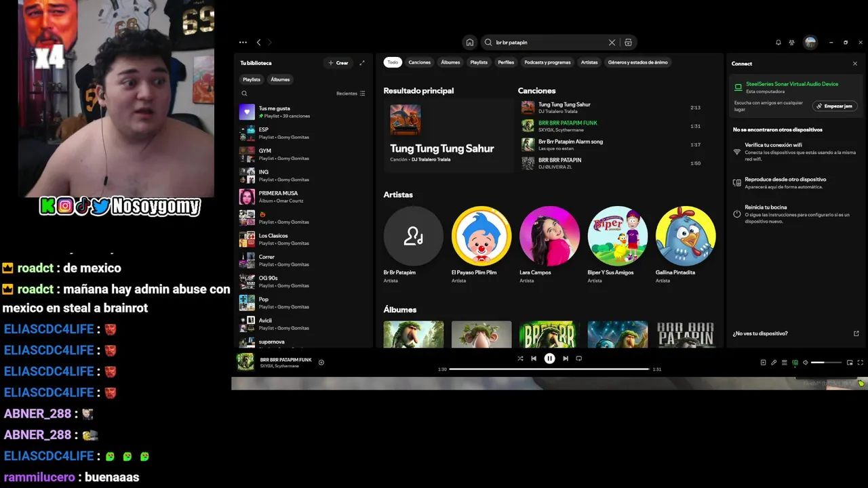
Task: Open notifications bell icon
Action: (x=778, y=42)
